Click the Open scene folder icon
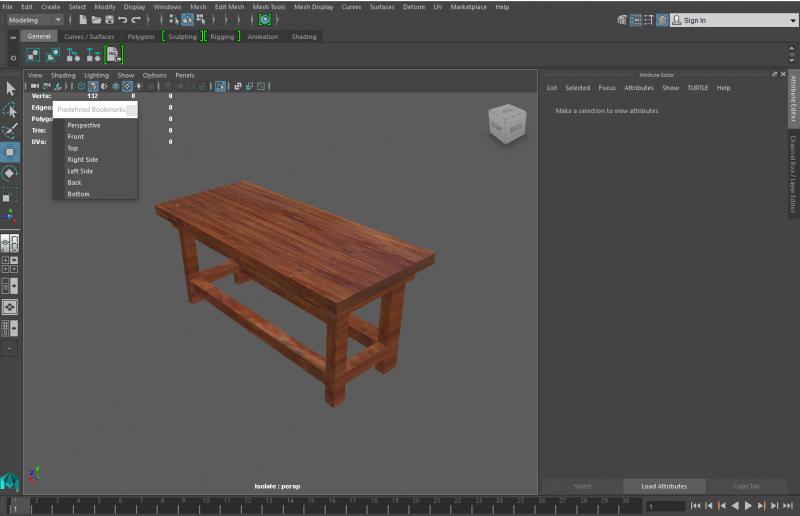The image size is (800, 516). click(x=95, y=20)
